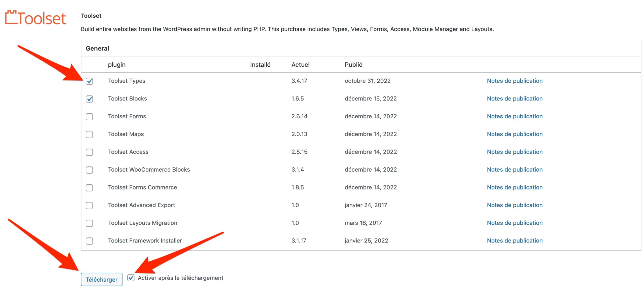
Task: Click the date 'janvier 24, 2017'
Action: point(366,205)
